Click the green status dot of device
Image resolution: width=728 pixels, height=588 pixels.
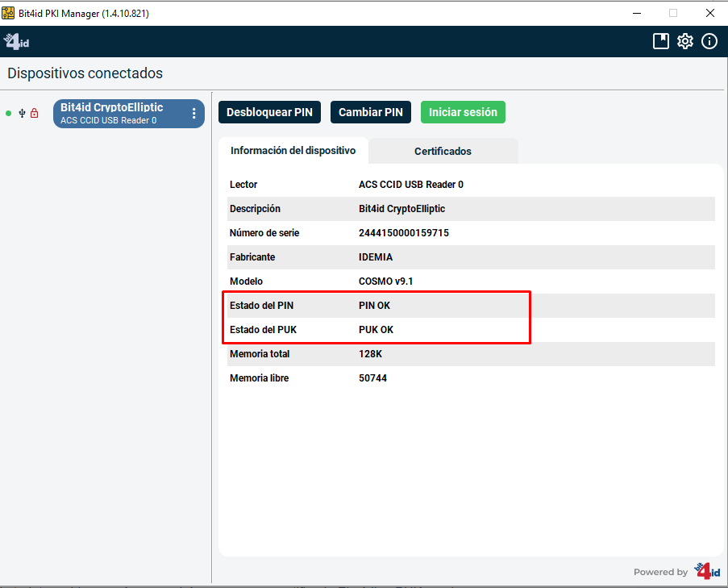[8, 114]
